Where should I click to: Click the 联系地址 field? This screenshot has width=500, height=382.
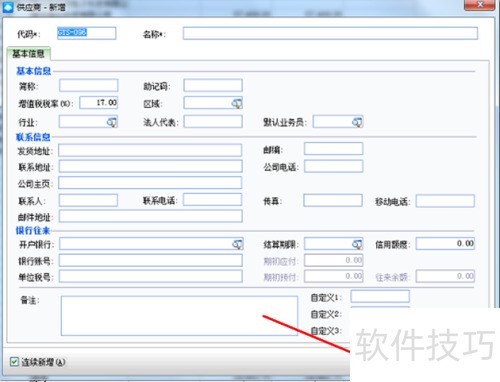(151, 166)
